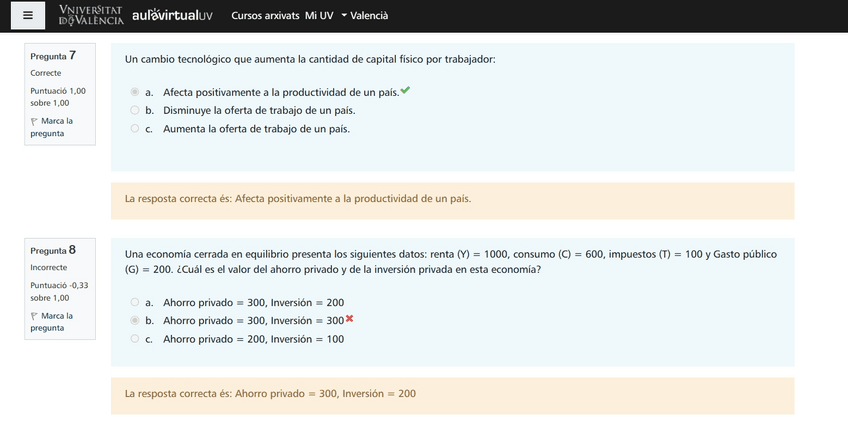The width and height of the screenshot is (848, 421).
Task: Expand the Valencià language dropdown
Action: 365,16
